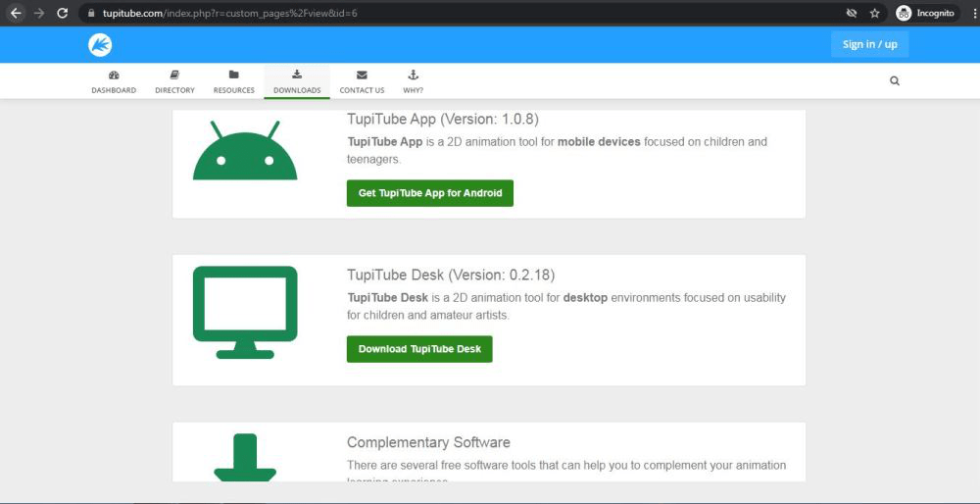Click the padlock site info icon
This screenshot has width=980, height=504.
pos(91,13)
